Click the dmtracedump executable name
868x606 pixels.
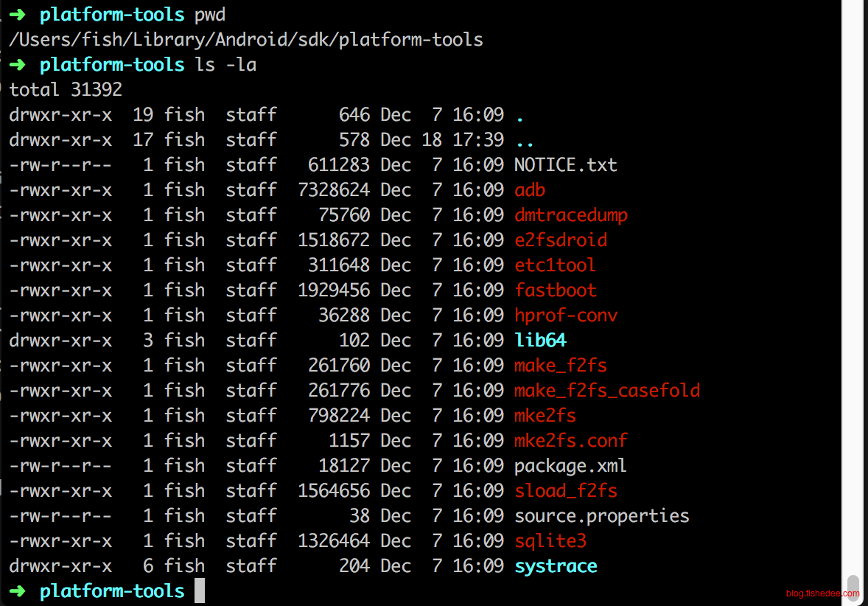pyautogui.click(x=571, y=215)
